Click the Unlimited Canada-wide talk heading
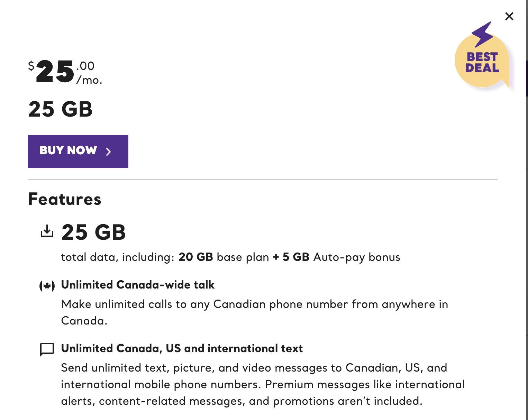The height and width of the screenshot is (420, 528). pos(138,285)
